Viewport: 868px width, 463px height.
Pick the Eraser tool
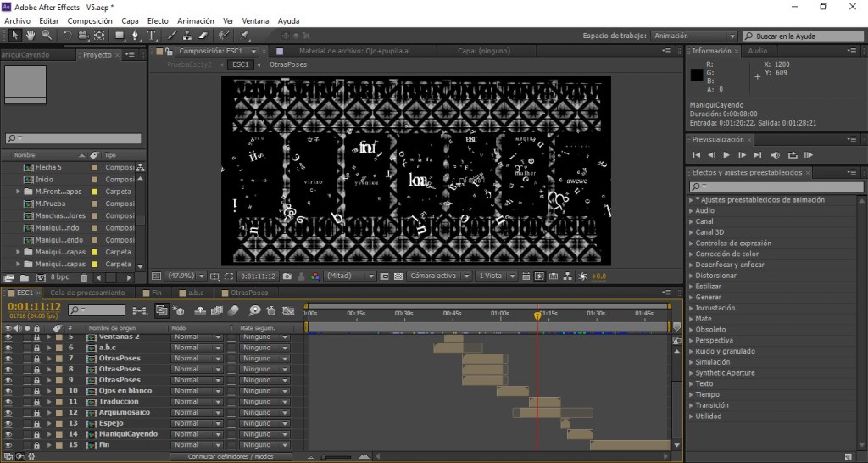[202, 36]
